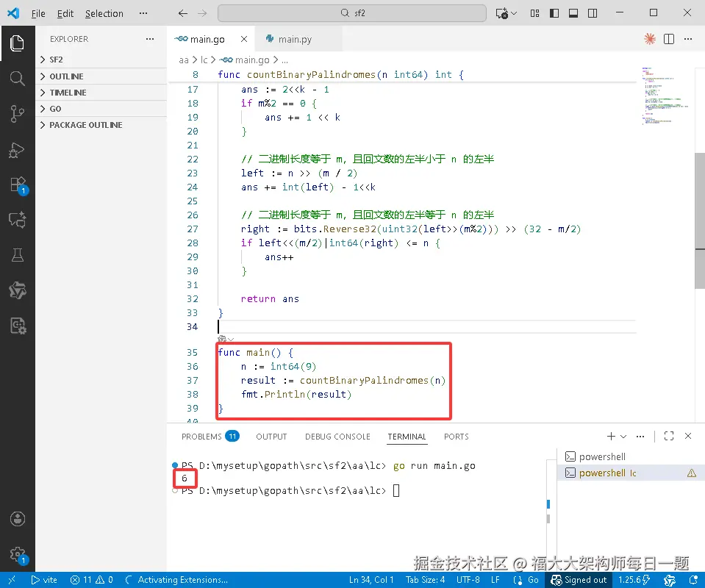Viewport: 705px width, 588px height.
Task: Click Signed out status bar item
Action: [579, 580]
